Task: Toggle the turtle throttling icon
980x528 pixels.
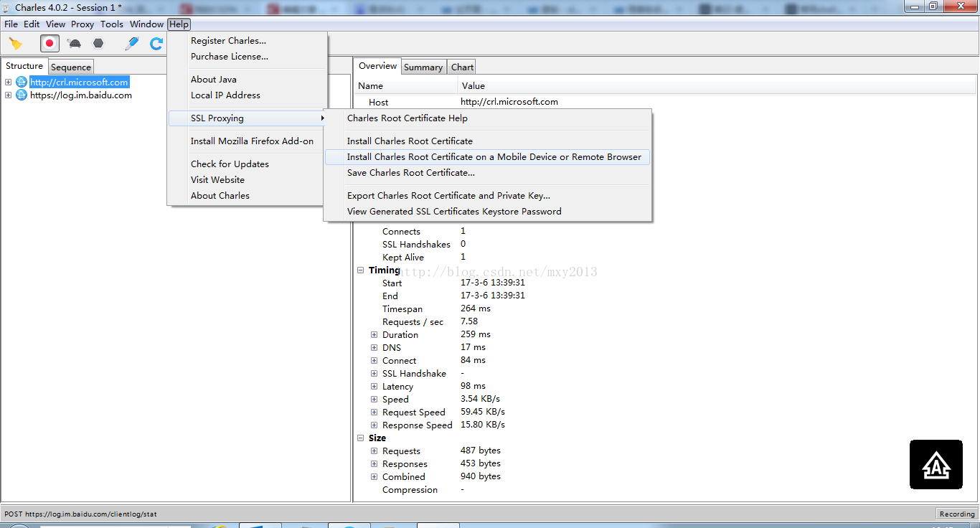Action: 74,44
